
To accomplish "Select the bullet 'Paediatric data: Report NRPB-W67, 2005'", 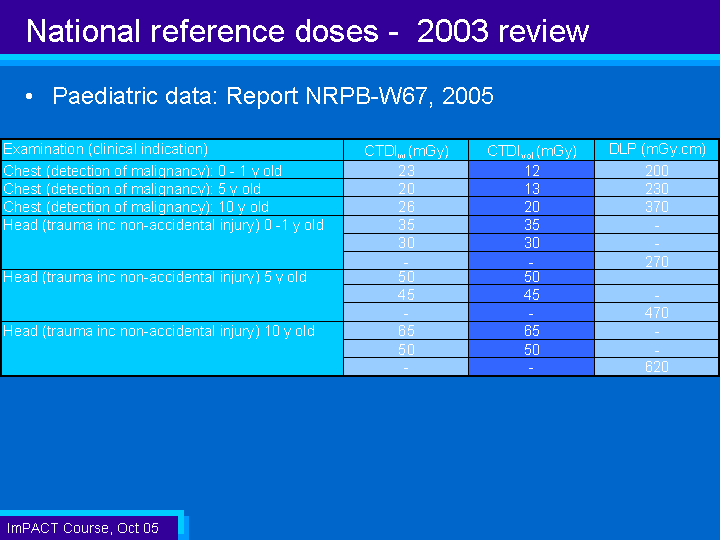I will (x=273, y=96).
